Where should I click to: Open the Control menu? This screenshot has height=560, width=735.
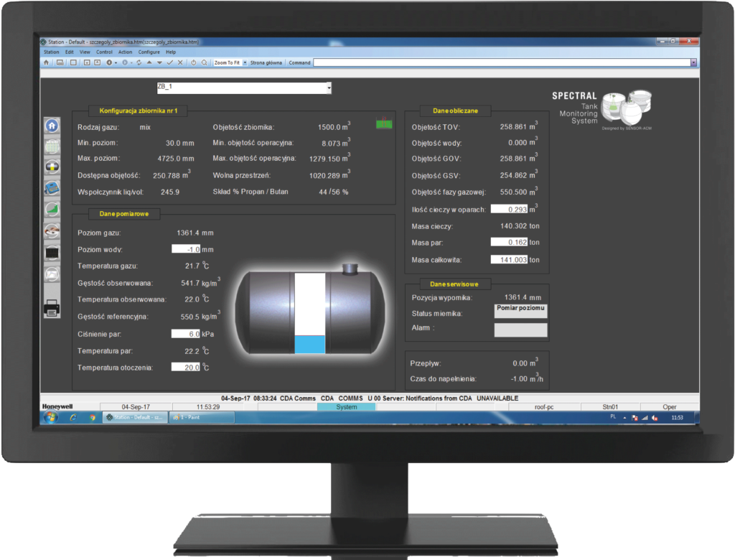(105, 52)
